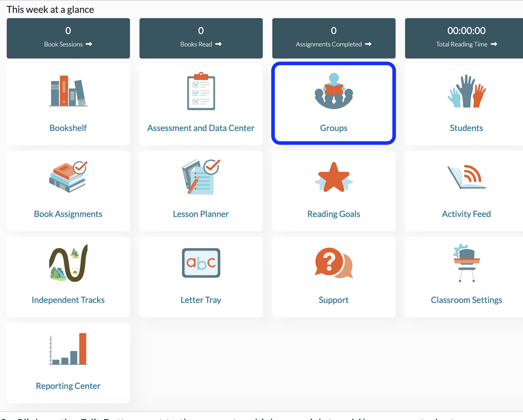Click the Books Read stat label

point(196,44)
